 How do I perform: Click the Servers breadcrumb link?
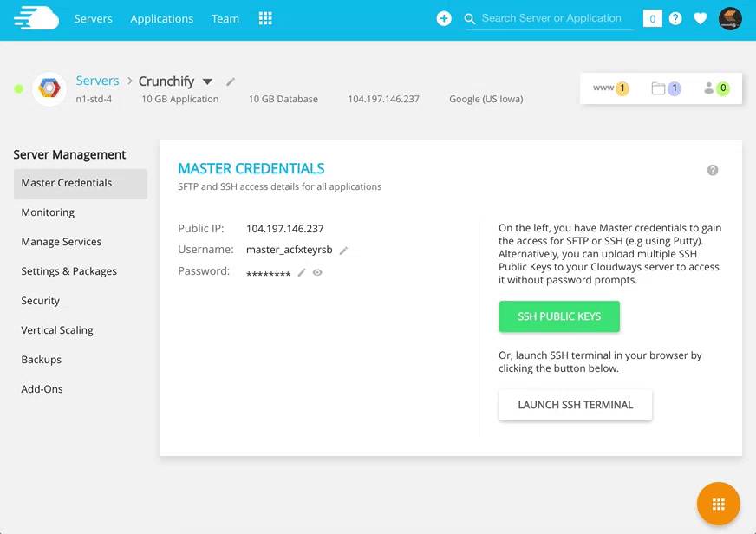(x=97, y=81)
